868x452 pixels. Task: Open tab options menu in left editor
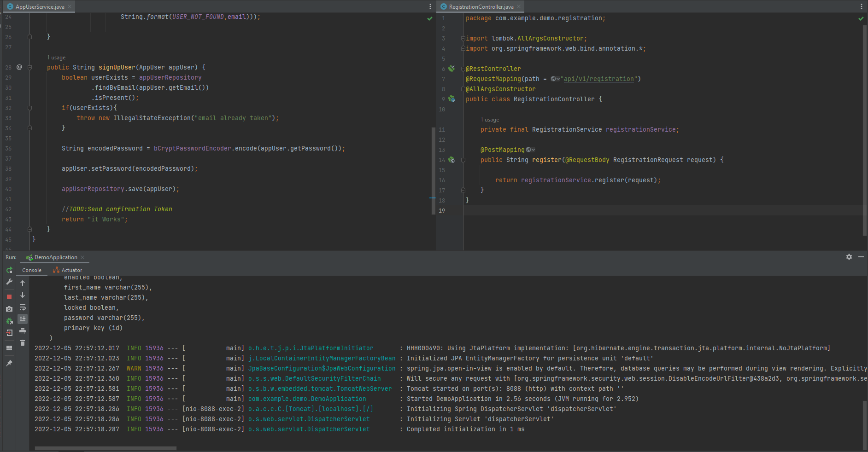pyautogui.click(x=430, y=6)
